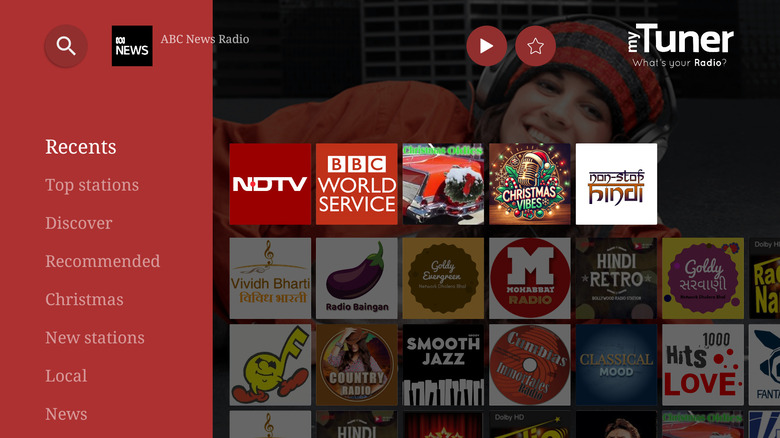Viewport: 780px width, 438px height.
Task: Choose Local stations menu item
Action: (66, 376)
